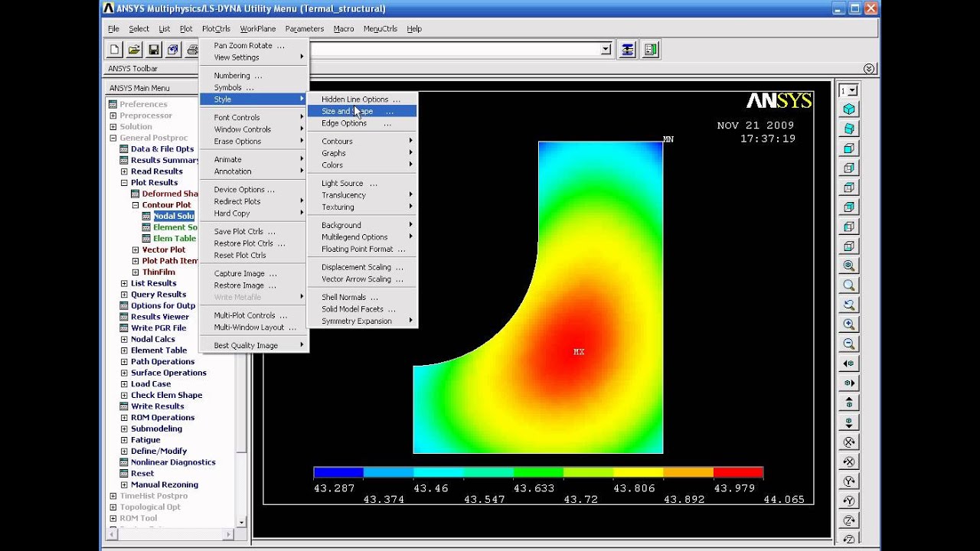Pan the model down
The height and width of the screenshot is (551, 980).
pos(849,422)
